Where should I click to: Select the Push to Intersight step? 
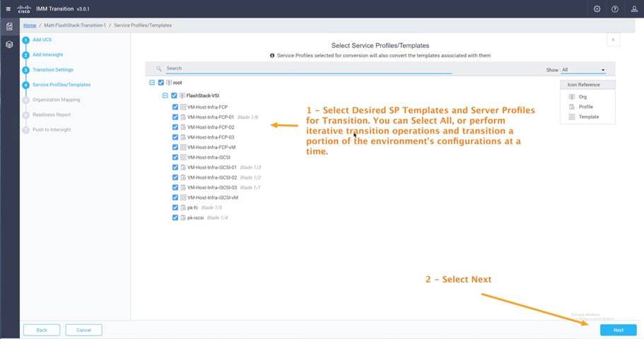click(52, 130)
